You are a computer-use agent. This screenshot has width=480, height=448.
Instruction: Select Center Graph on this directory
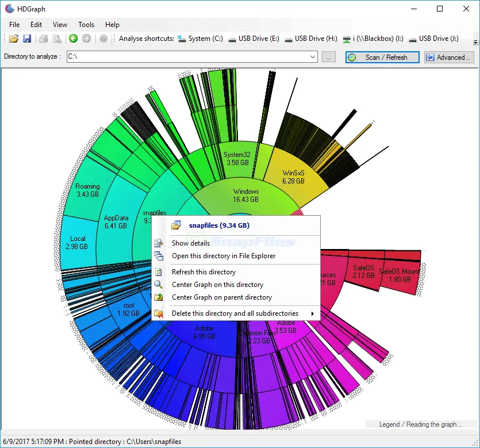click(x=217, y=285)
